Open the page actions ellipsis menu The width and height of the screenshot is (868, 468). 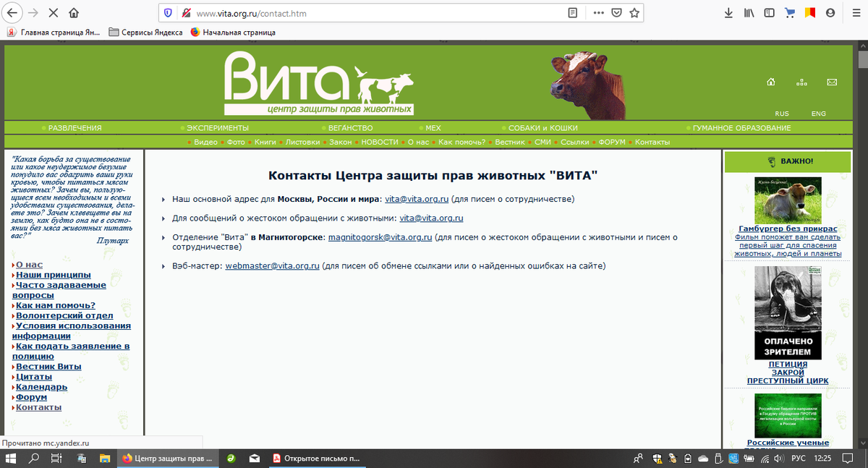click(x=598, y=12)
